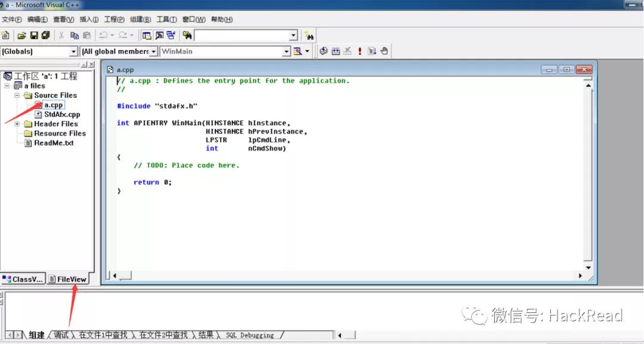
Task: Click the Compile icon on Build toolbar
Action: 324,51
